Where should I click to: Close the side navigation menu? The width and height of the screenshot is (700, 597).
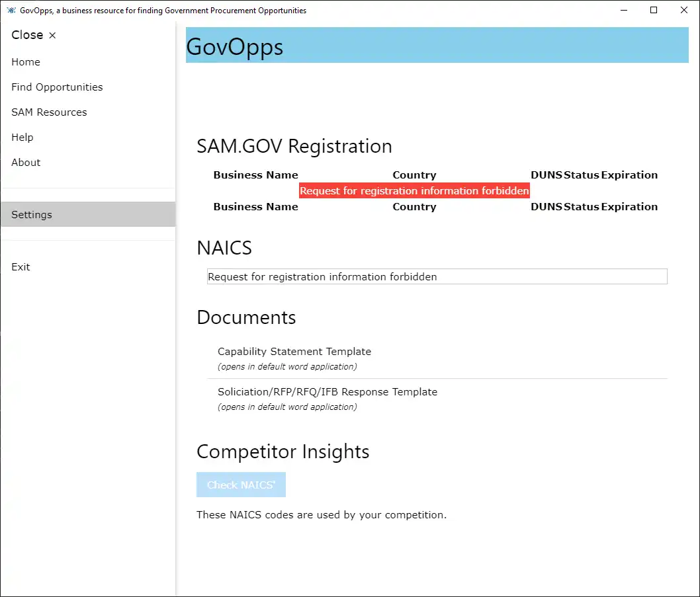[34, 35]
